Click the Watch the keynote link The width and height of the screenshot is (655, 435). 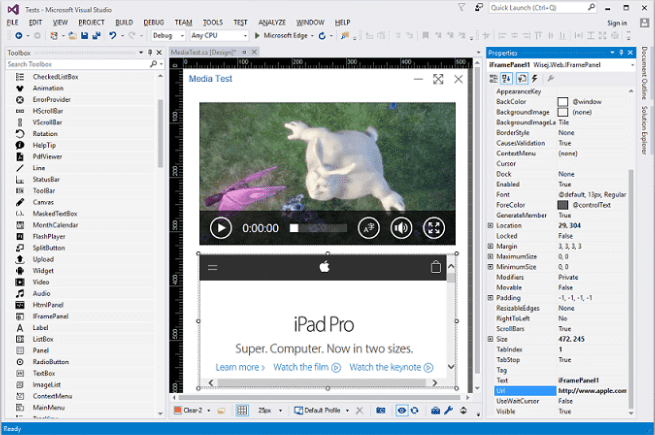[391, 367]
